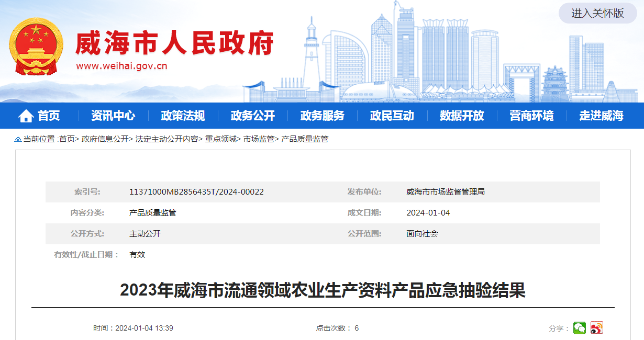Click the www.weihai.gov.cn site URL text
Screen dimensions: 644x340
click(x=121, y=66)
